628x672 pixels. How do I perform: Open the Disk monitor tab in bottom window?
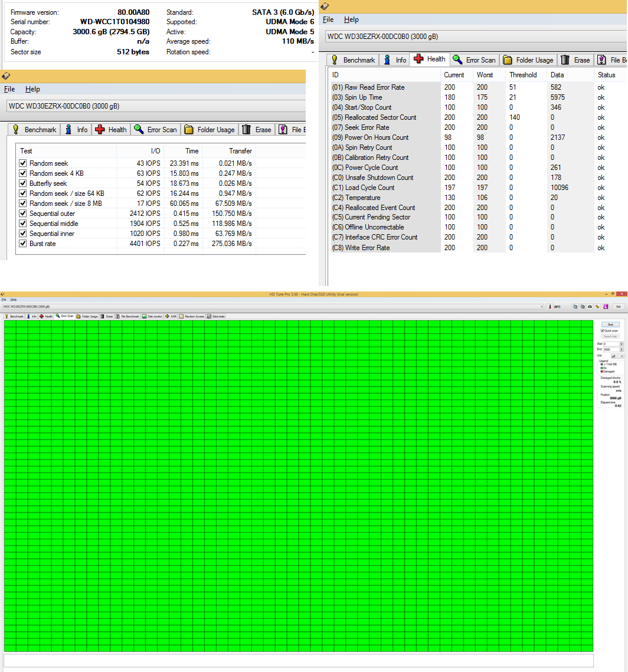pyautogui.click(x=152, y=316)
